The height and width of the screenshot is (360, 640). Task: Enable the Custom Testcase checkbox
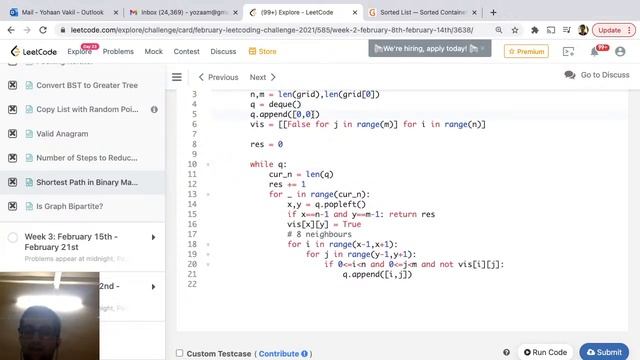[180, 353]
